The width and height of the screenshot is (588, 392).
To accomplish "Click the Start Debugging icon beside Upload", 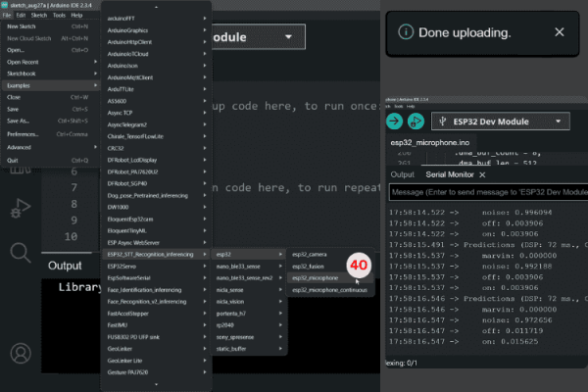I will [416, 122].
